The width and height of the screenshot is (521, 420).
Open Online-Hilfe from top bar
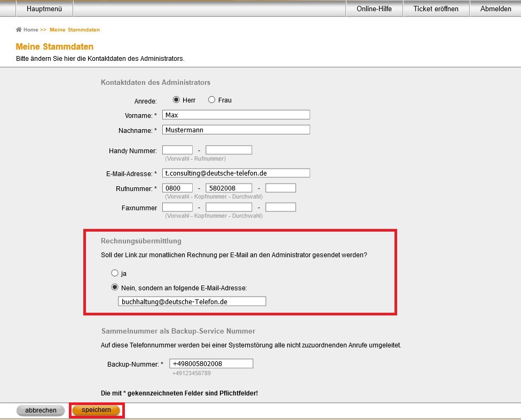tap(374, 9)
